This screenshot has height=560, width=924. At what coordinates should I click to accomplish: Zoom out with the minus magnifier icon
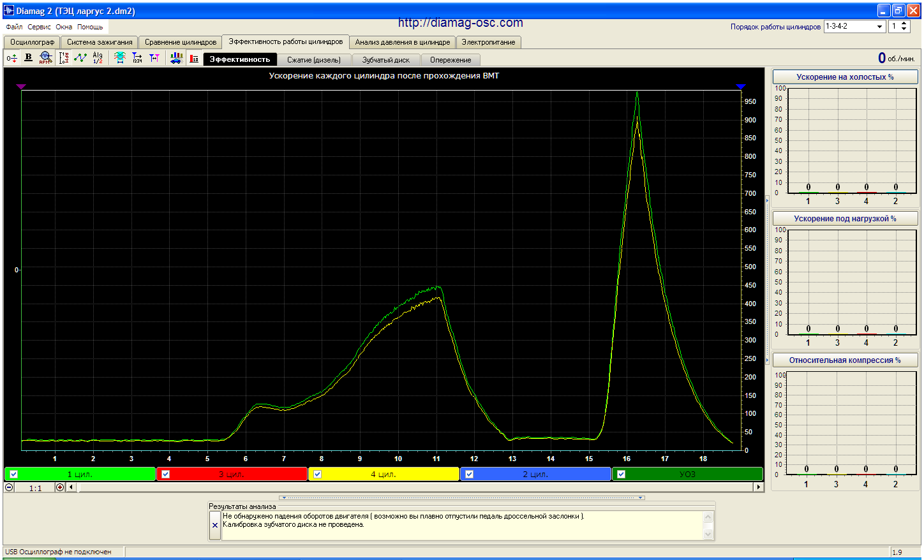tap(9, 487)
